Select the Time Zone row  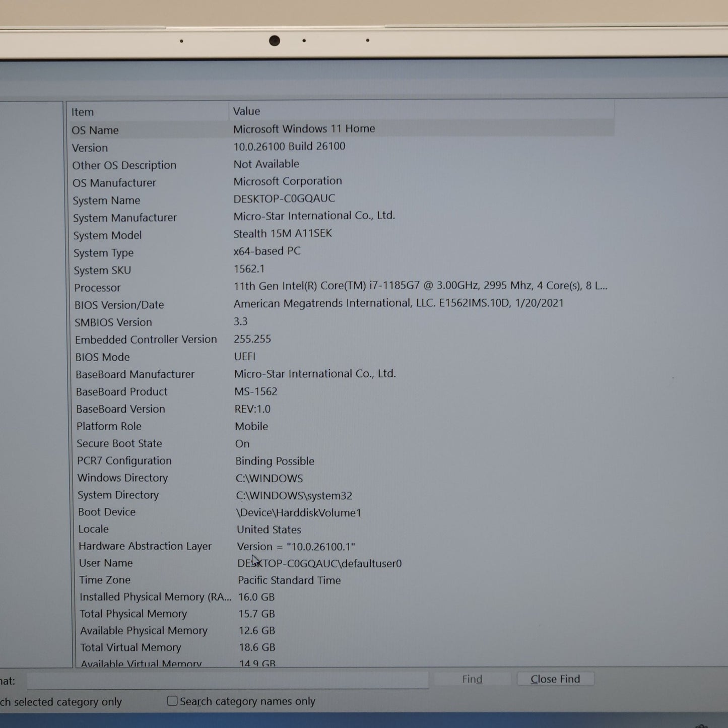tap(105, 580)
